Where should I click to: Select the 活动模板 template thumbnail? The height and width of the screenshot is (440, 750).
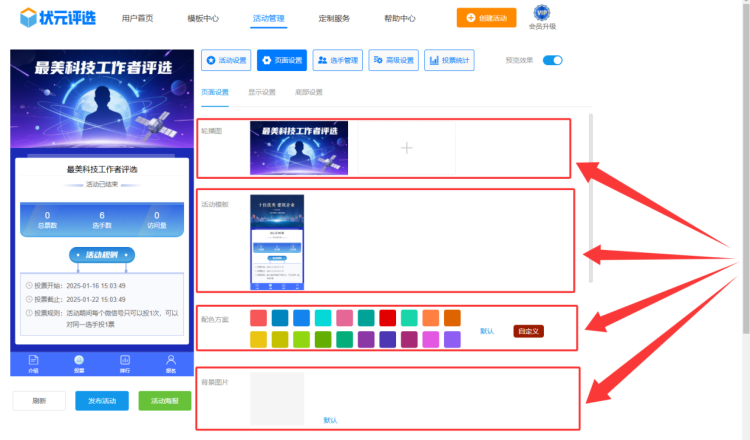click(x=276, y=242)
